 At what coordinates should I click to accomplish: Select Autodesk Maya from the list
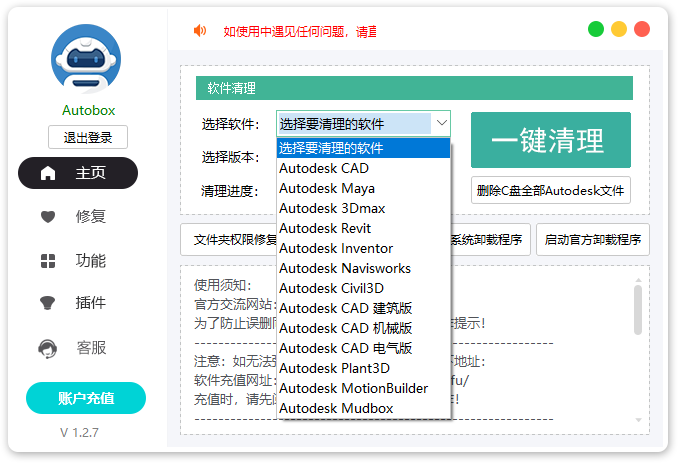(363, 188)
